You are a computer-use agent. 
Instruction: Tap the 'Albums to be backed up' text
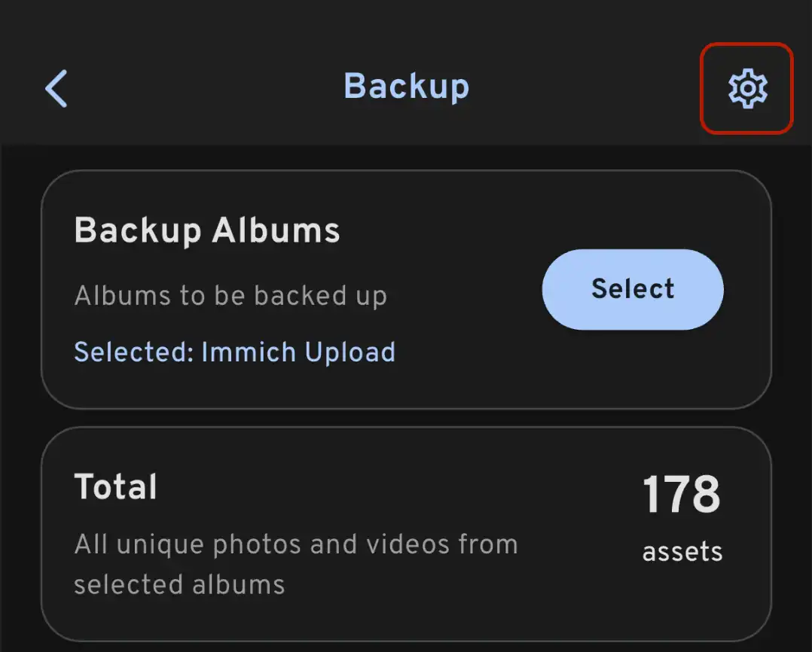point(230,295)
